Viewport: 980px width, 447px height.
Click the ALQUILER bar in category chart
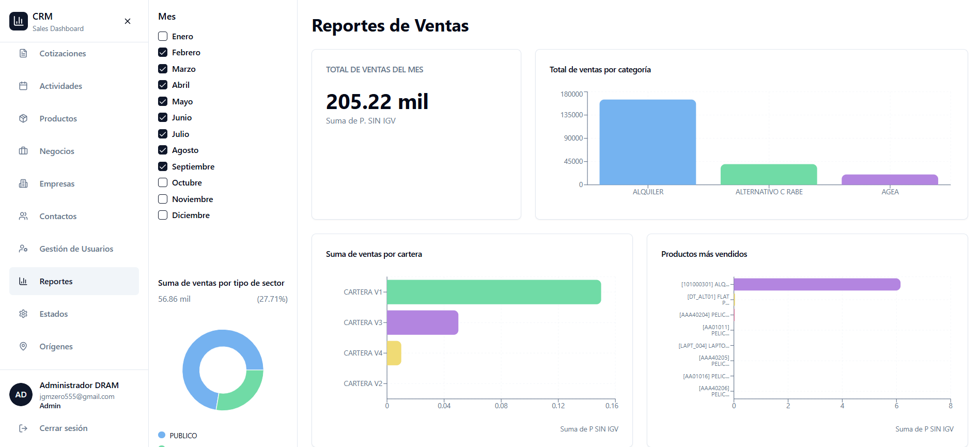647,142
